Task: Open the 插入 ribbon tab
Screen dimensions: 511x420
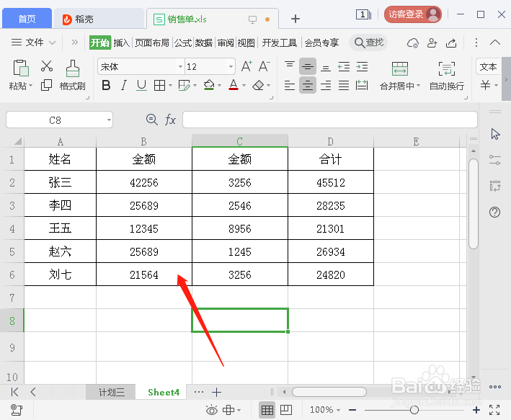Action: pyautogui.click(x=122, y=43)
